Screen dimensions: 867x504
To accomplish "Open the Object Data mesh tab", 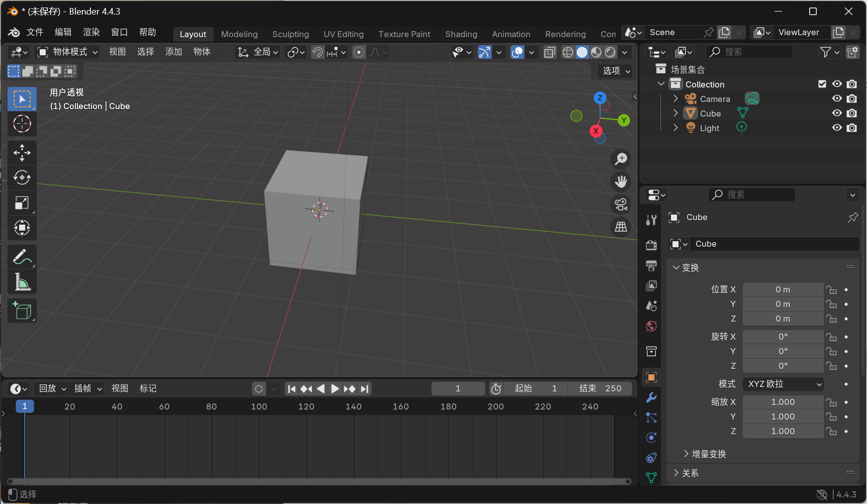I will point(651,478).
